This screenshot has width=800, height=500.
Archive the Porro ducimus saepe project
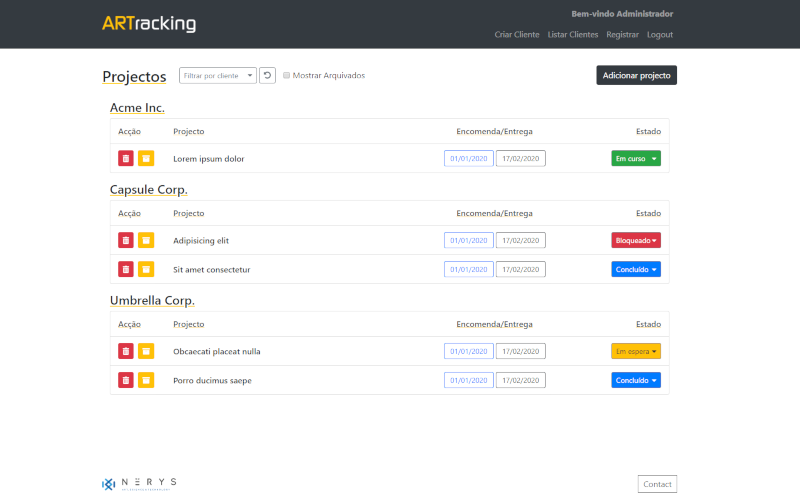tap(146, 380)
